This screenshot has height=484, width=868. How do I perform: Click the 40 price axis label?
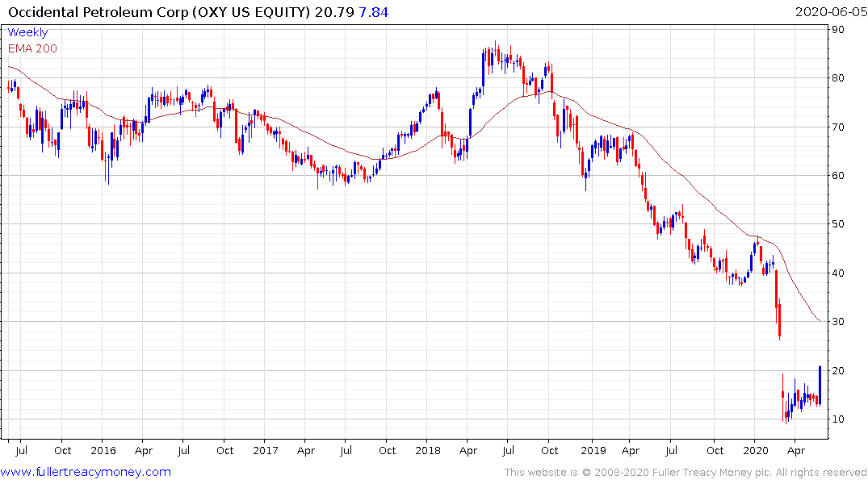click(x=838, y=273)
